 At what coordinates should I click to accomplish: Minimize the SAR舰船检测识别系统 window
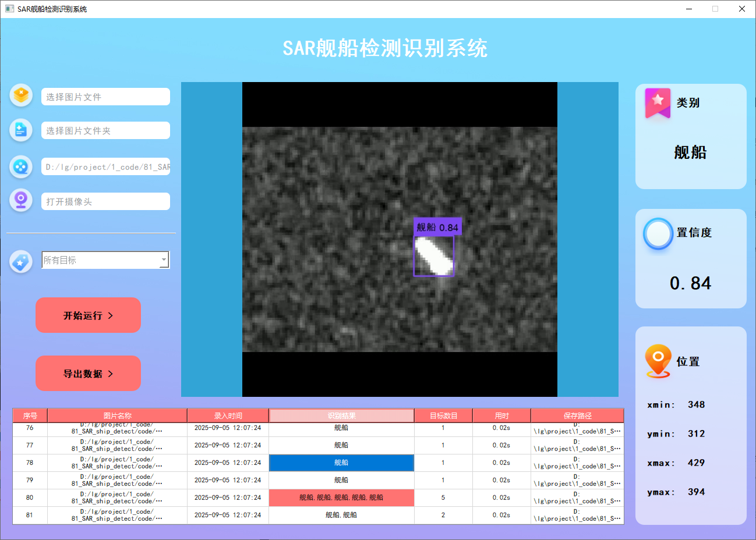(689, 9)
